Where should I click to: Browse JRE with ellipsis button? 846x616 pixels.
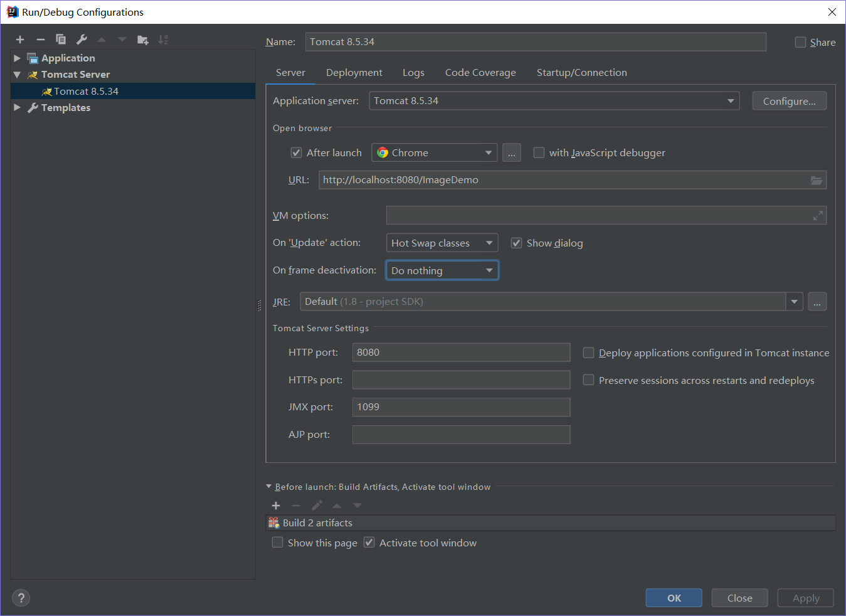coord(817,302)
